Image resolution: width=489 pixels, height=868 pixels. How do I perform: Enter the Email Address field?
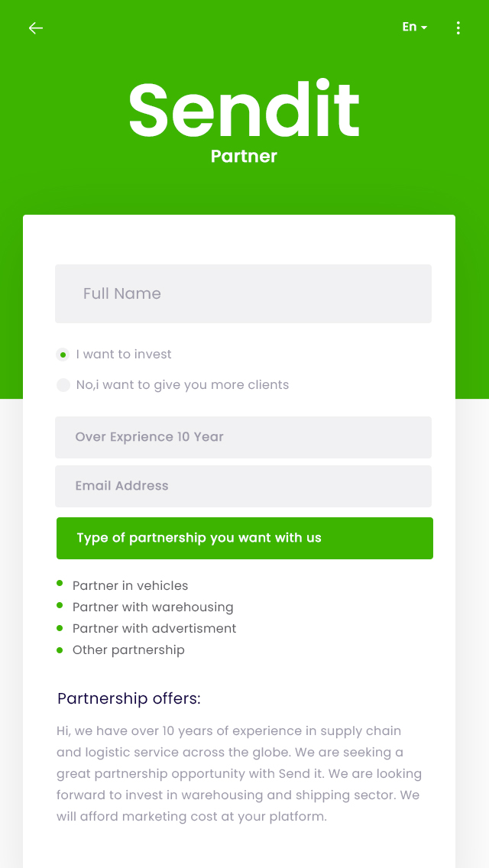click(243, 486)
